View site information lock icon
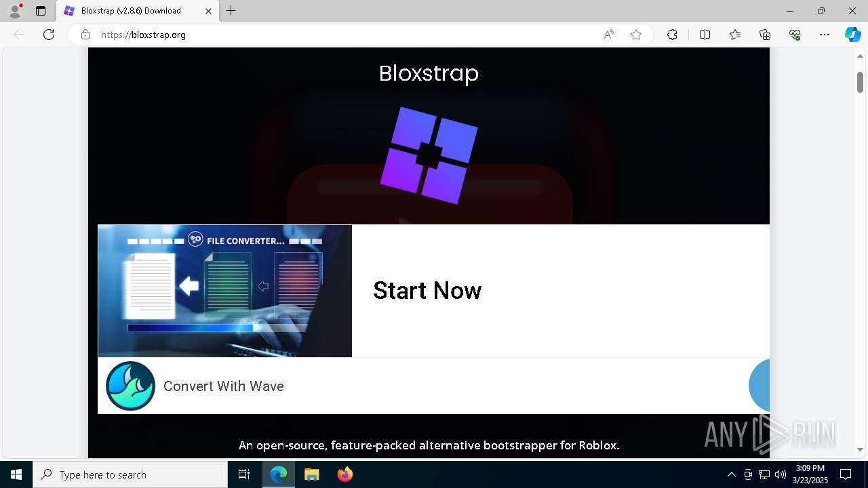This screenshot has height=488, width=868. point(85,35)
